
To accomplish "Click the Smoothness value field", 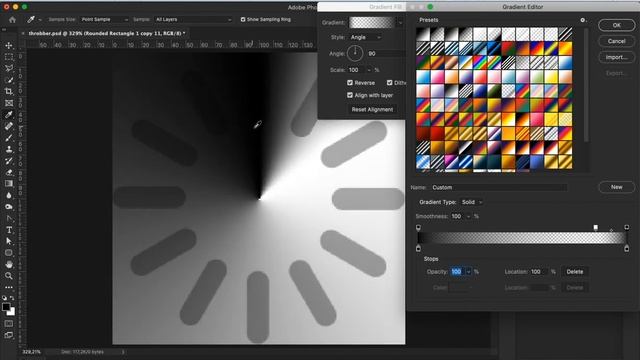I will (458, 216).
